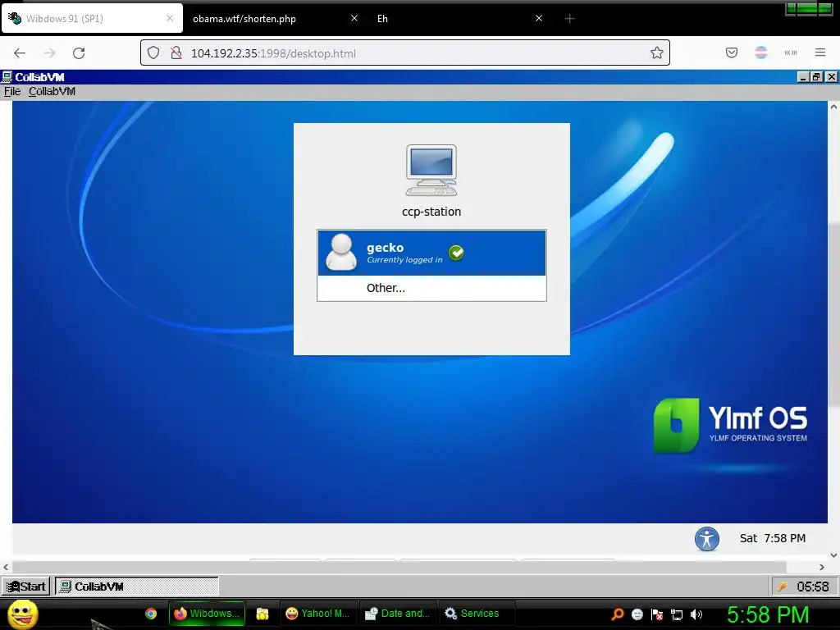
Task: Select the gecko user account
Action: click(x=431, y=253)
